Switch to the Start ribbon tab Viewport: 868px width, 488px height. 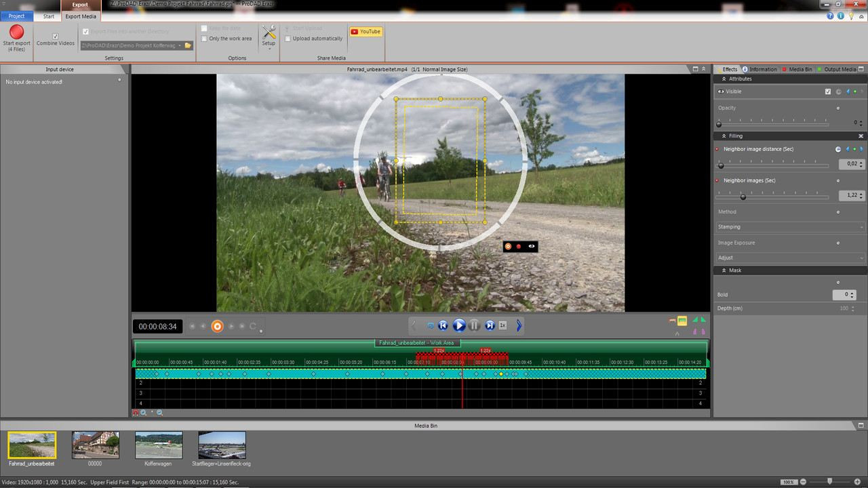tap(49, 16)
